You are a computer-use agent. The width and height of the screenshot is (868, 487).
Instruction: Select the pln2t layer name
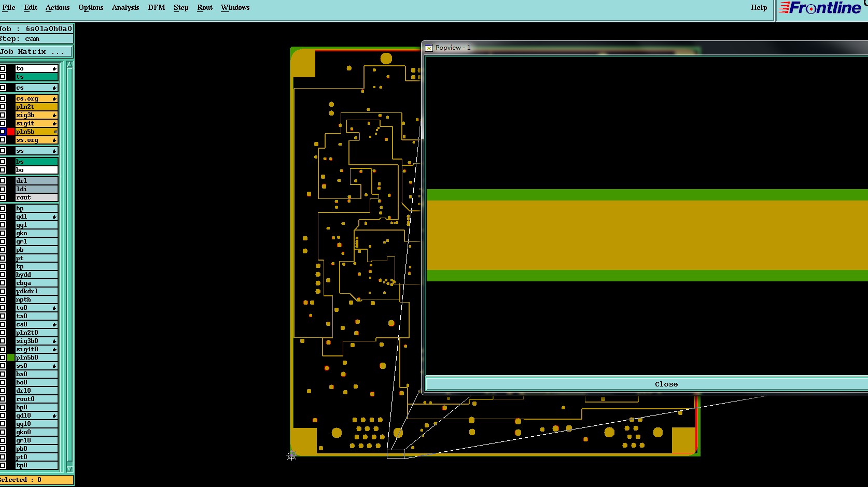pos(36,107)
